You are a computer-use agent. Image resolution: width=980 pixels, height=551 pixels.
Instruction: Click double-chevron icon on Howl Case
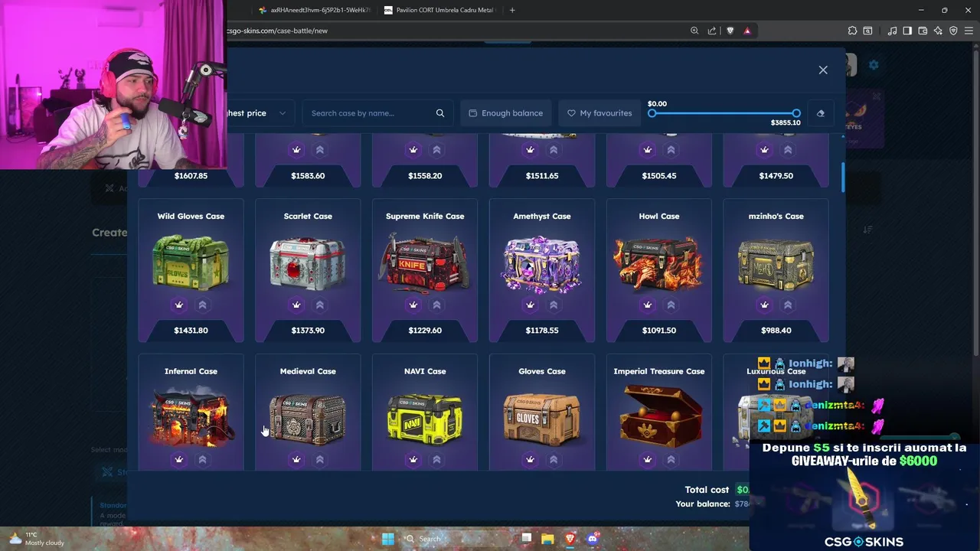click(671, 305)
